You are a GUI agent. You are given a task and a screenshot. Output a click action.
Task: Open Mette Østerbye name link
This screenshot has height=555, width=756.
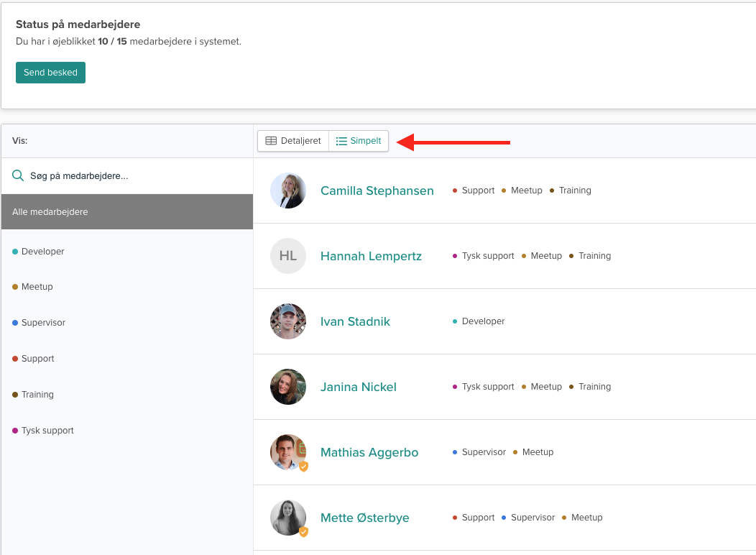click(x=364, y=518)
